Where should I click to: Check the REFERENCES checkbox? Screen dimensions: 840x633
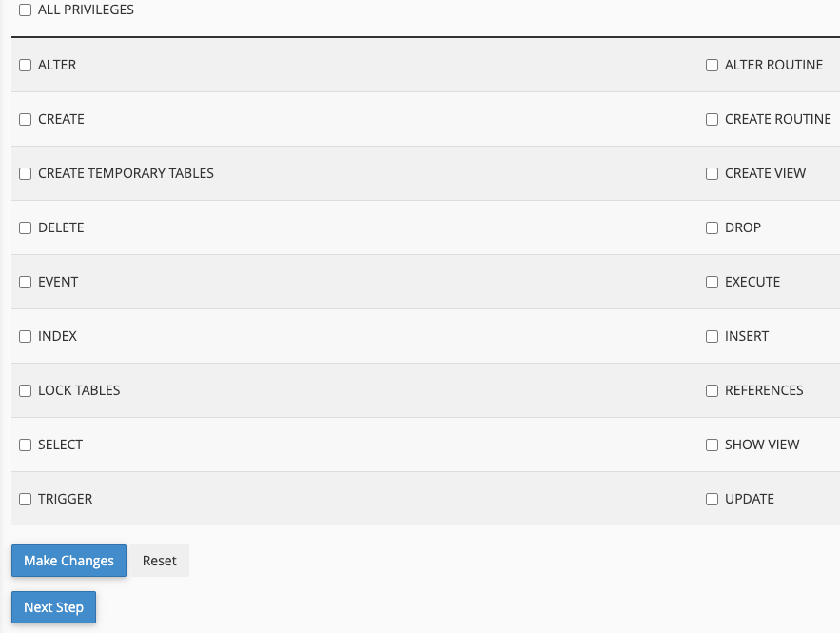coord(712,391)
